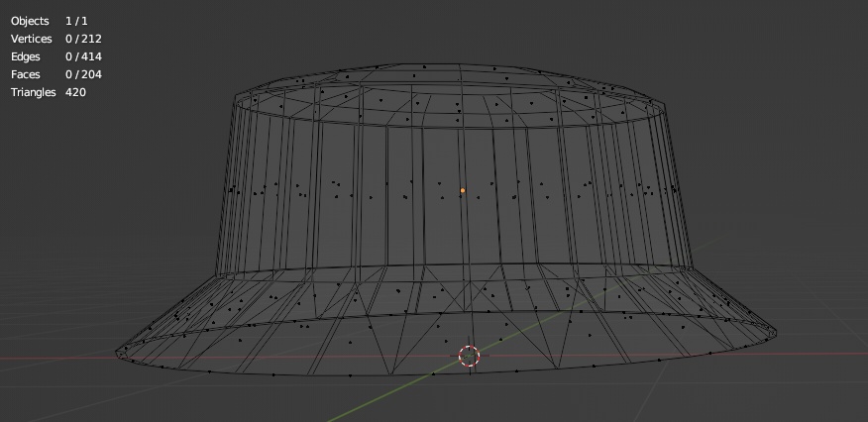Click the Vertices 0 / 212 statistic
Viewport: 868px width, 422px height.
pyautogui.click(x=55, y=39)
